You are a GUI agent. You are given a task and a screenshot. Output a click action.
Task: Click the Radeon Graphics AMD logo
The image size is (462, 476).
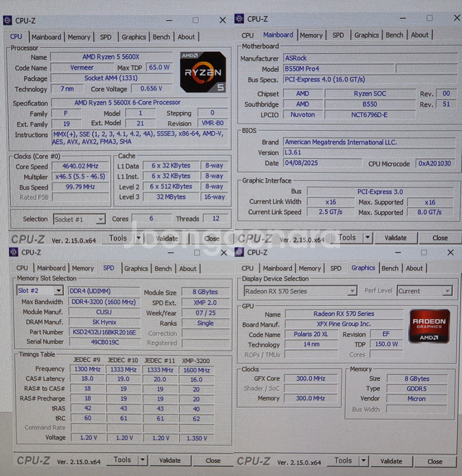pyautogui.click(x=429, y=326)
